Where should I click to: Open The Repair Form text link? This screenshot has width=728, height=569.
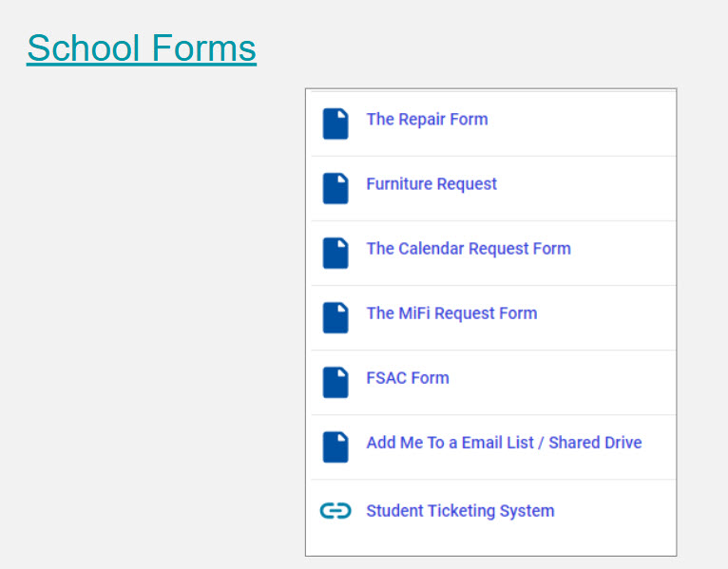427,120
